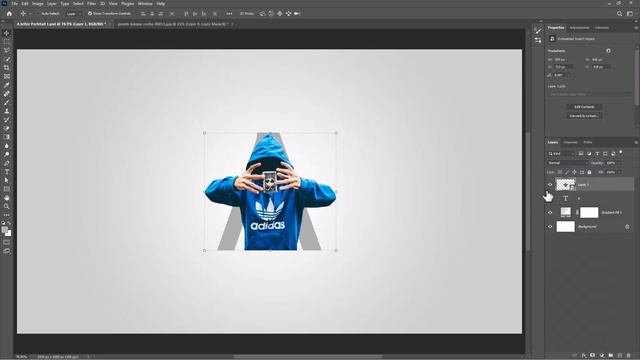The width and height of the screenshot is (640, 360).
Task: Open the Auto-Select Layer dropdown
Action: 74,13
